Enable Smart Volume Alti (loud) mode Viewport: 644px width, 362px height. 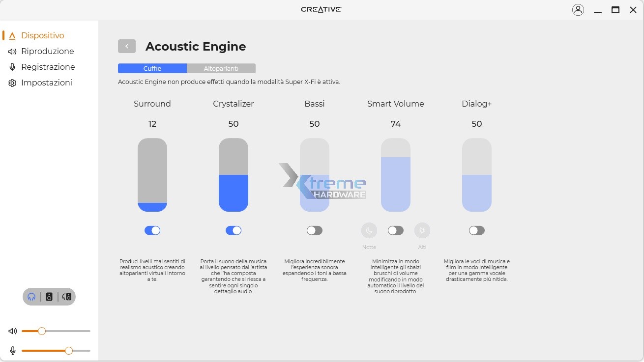coord(422,230)
